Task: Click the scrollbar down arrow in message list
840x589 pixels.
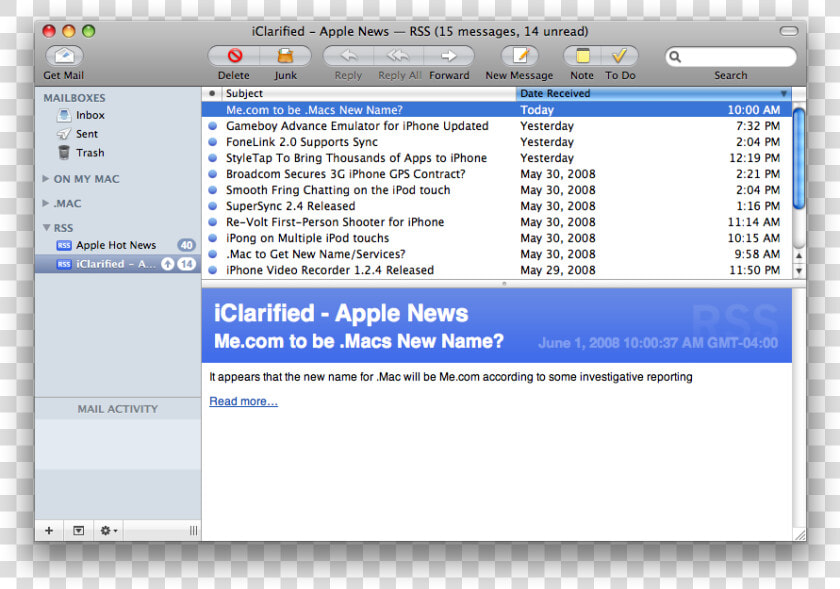Action: 799,271
